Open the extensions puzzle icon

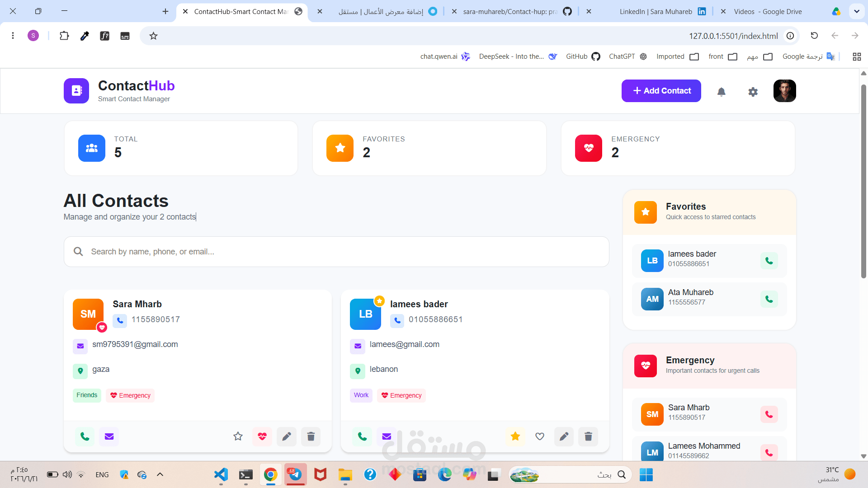click(64, 36)
